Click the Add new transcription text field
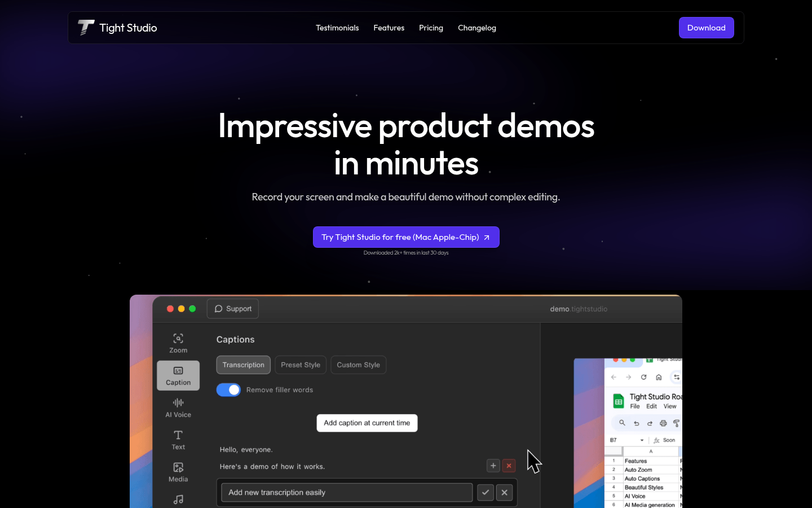812x508 pixels. (347, 492)
